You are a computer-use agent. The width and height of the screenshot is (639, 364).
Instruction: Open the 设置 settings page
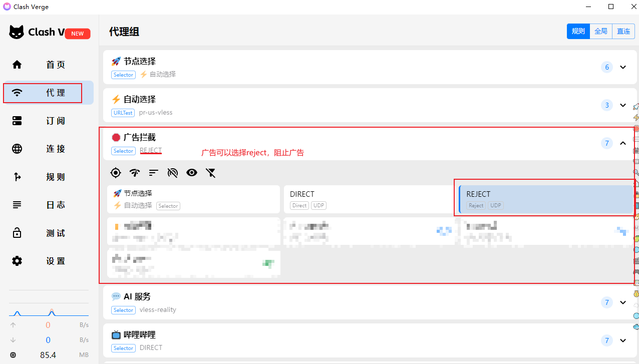[49, 261]
